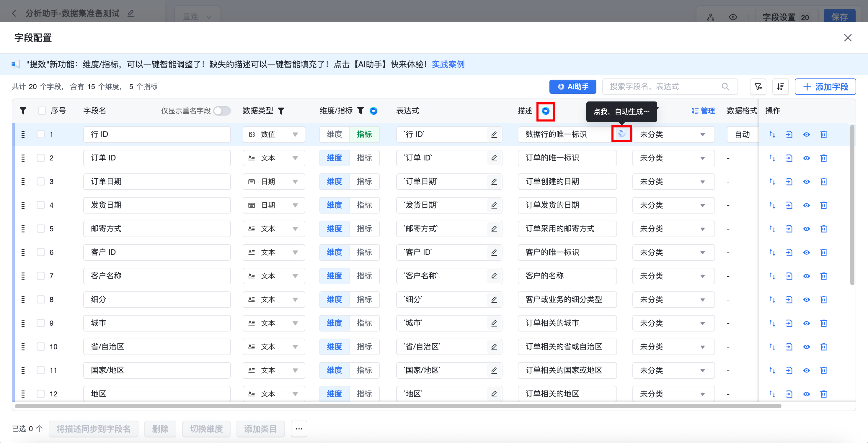
Task: Grab the drag handle of row 客户 ID
Action: [x=23, y=252]
